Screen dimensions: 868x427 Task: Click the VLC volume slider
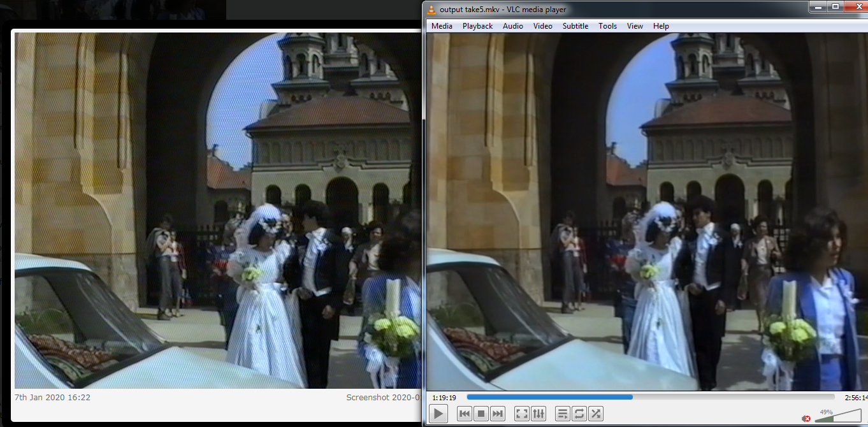pyautogui.click(x=837, y=415)
